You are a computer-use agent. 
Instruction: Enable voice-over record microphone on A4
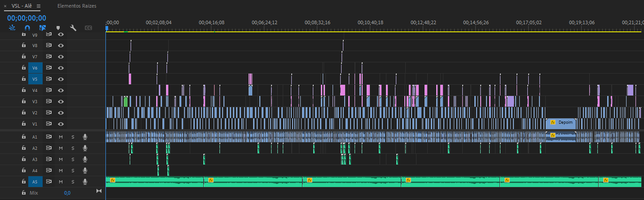tap(85, 171)
